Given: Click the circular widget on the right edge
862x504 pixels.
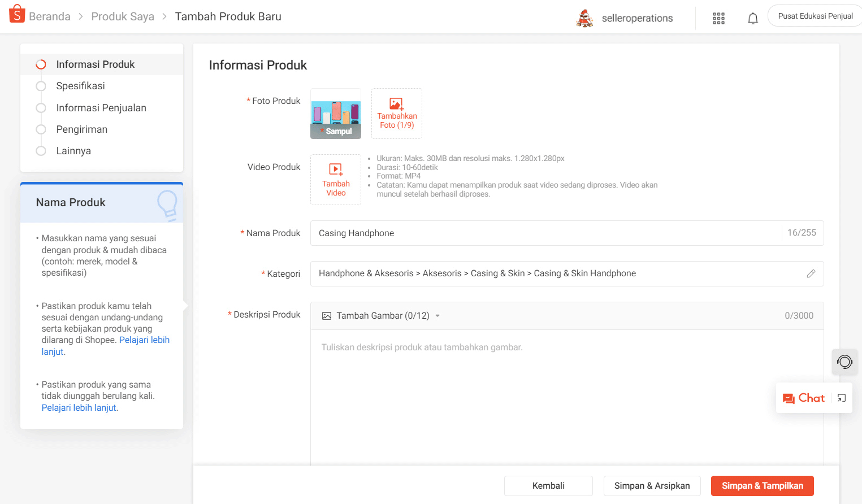Looking at the screenshot, I should [x=844, y=362].
